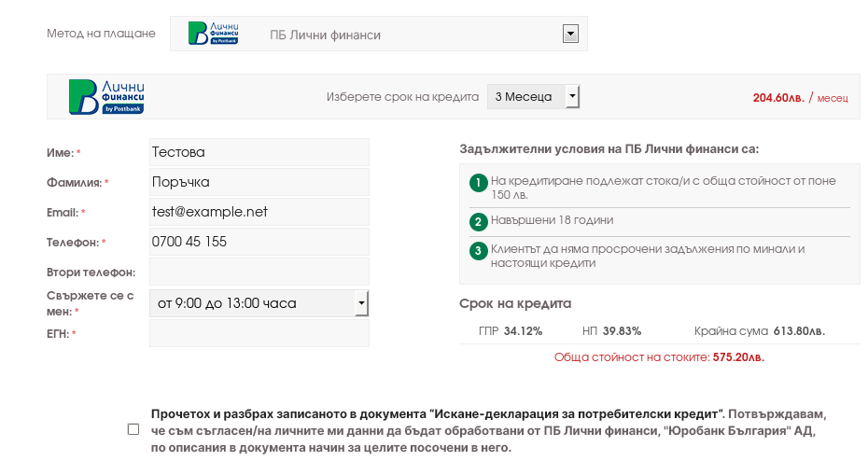Click the Лични Финанси logo in credit bar

tap(106, 97)
